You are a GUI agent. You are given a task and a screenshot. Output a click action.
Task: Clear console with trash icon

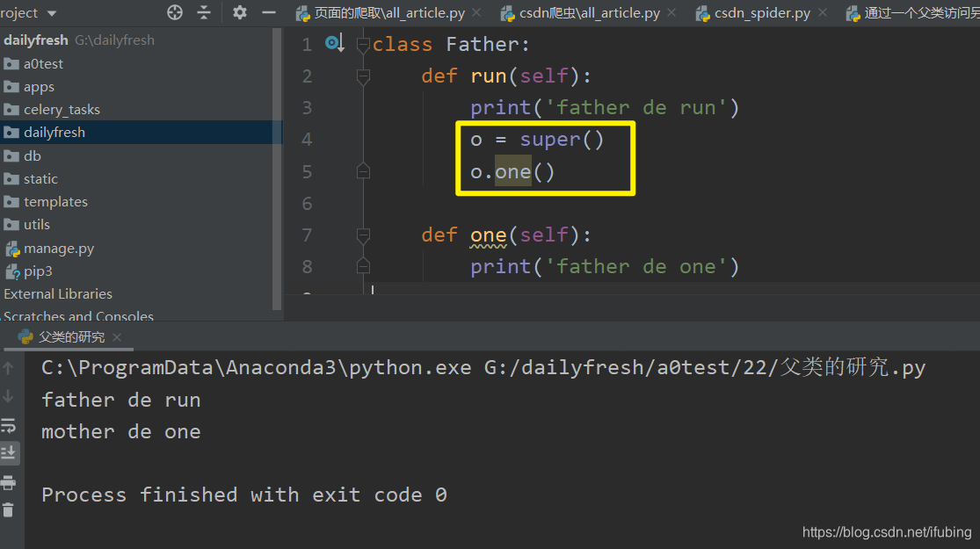[9, 510]
